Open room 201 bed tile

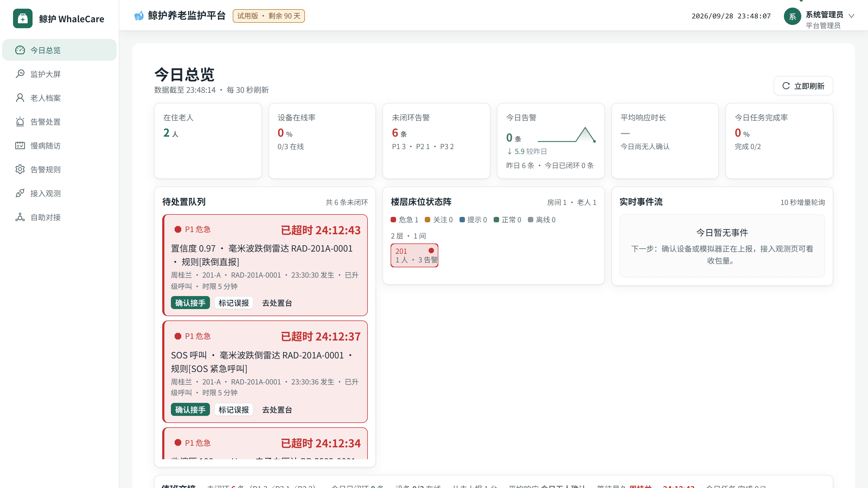[x=414, y=255]
